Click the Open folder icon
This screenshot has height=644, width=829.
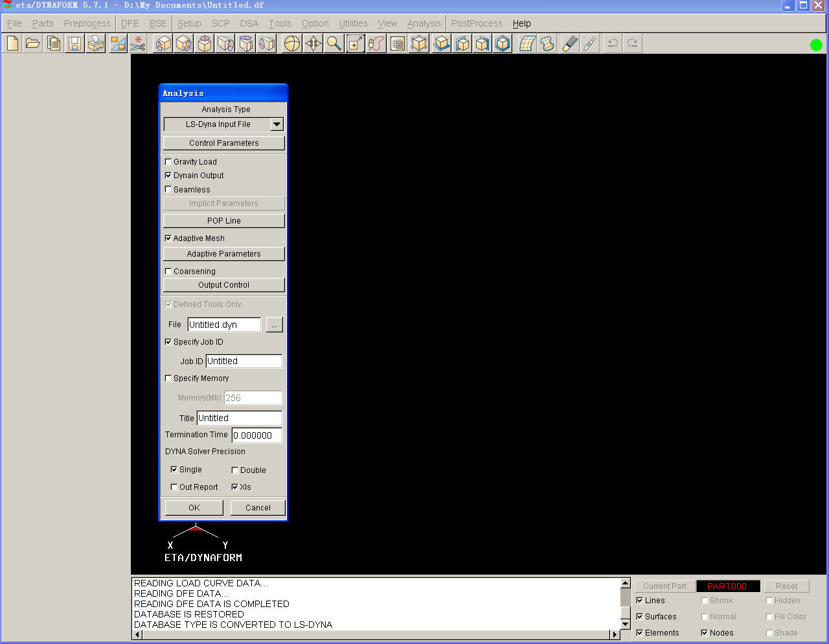(33, 43)
